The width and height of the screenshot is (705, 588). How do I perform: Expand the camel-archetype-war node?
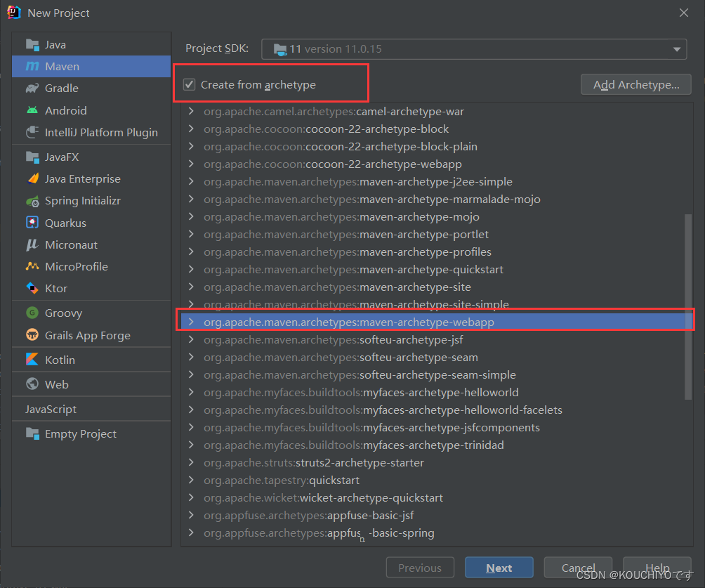pyautogui.click(x=191, y=111)
